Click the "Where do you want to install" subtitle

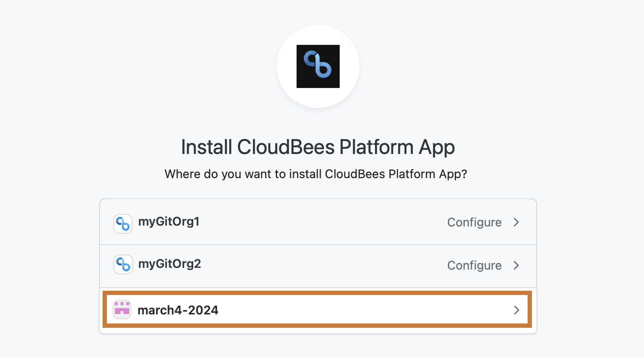316,174
